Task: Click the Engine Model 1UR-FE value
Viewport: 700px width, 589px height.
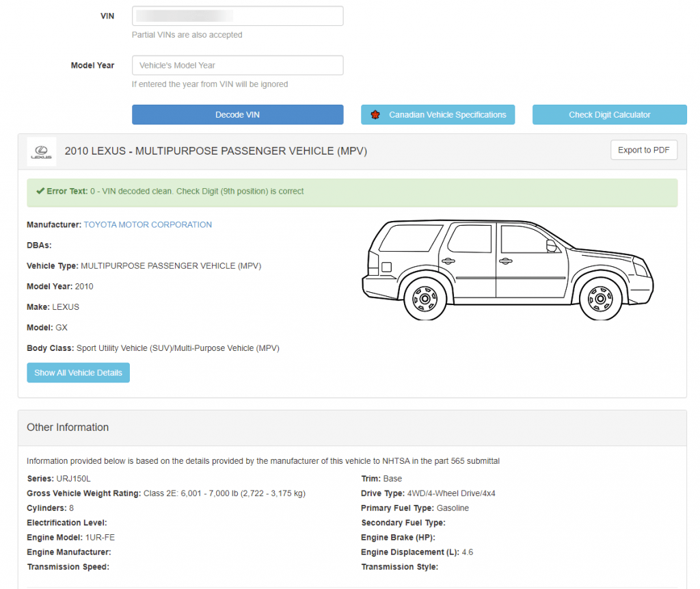Action: click(100, 538)
